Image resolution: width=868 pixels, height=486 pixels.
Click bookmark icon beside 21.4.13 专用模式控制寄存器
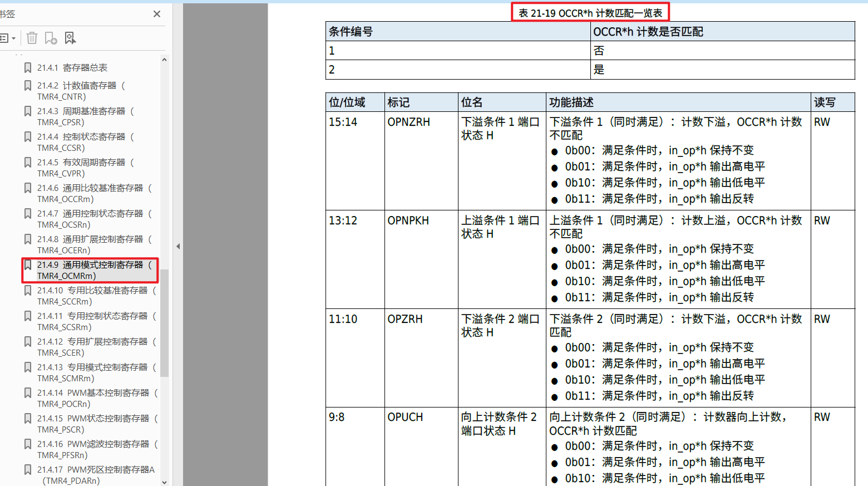pyautogui.click(x=28, y=367)
